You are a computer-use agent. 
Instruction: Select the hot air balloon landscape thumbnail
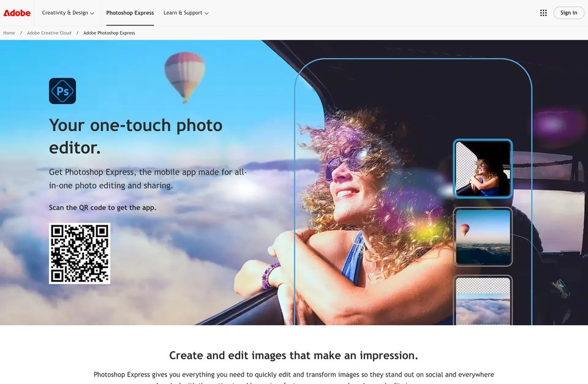point(483,236)
